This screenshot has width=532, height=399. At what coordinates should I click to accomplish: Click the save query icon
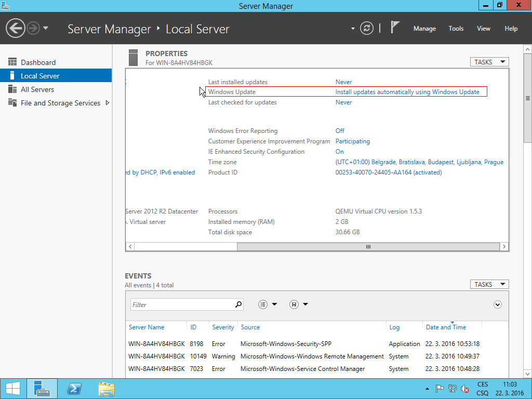pyautogui.click(x=294, y=304)
